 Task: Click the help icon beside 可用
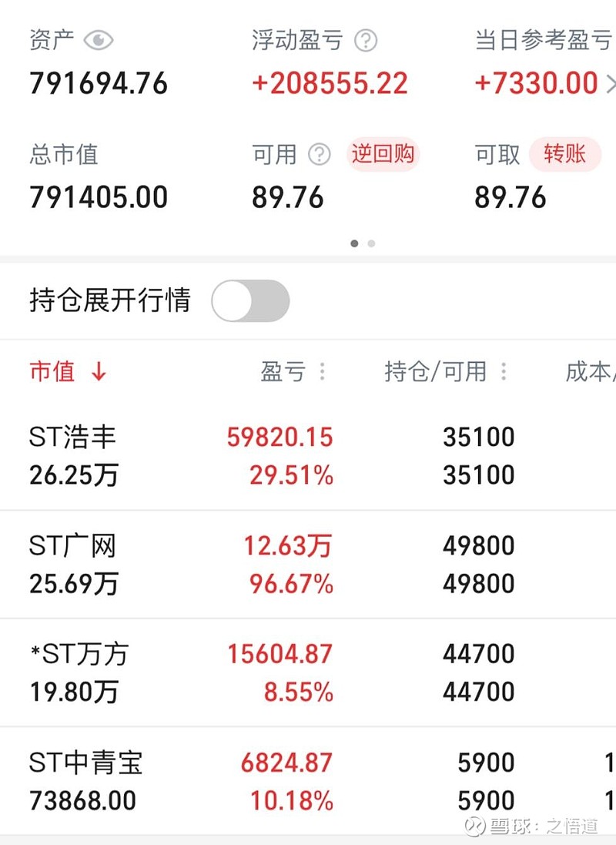coord(319,154)
